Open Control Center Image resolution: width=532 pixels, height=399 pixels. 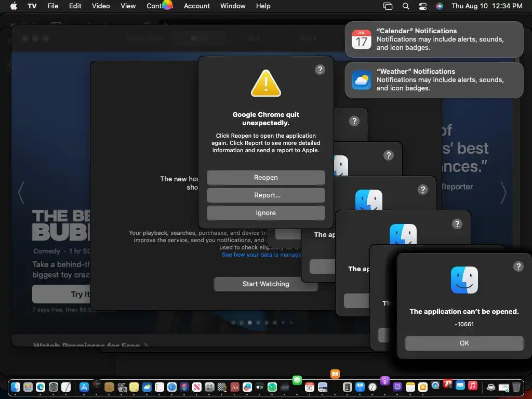[x=423, y=6]
